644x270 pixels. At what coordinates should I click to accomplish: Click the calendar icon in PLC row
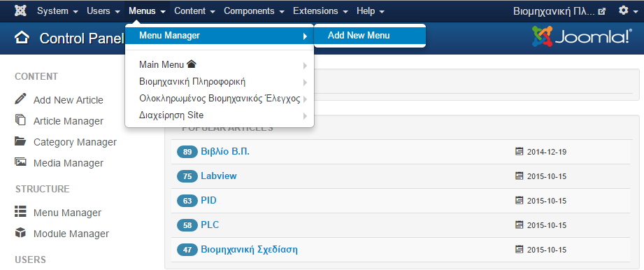[x=519, y=225]
